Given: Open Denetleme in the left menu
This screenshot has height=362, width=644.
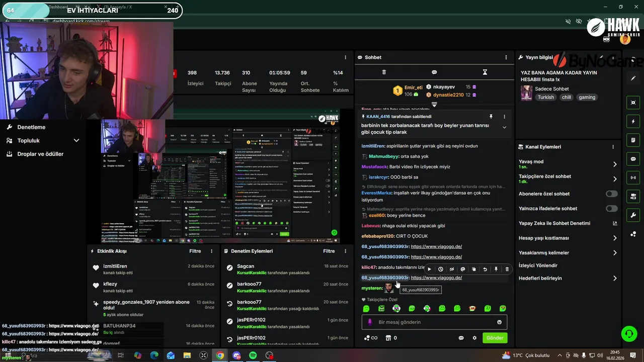Looking at the screenshot, I should [31, 127].
